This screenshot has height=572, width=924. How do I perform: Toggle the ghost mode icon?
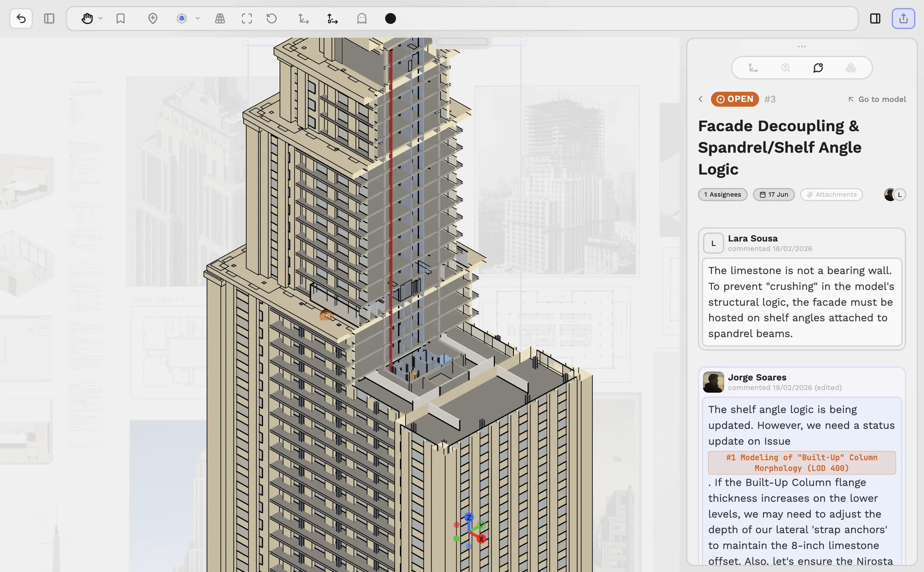362,19
